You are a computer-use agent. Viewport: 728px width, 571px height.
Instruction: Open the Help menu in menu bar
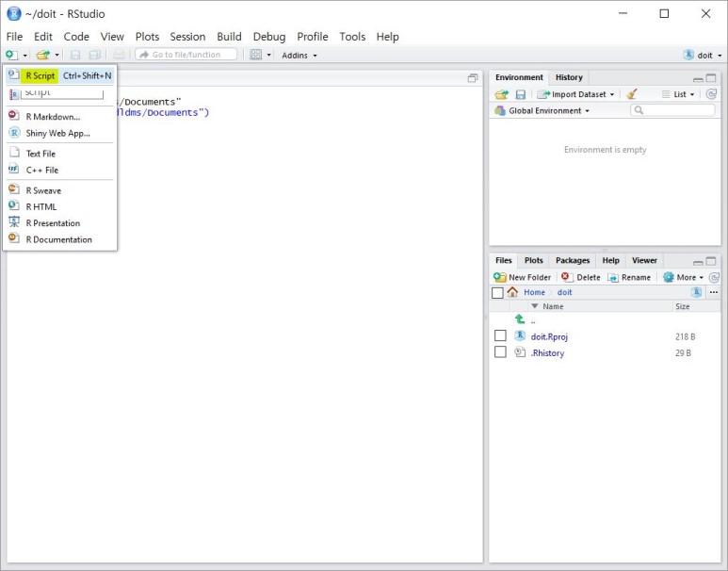click(388, 37)
